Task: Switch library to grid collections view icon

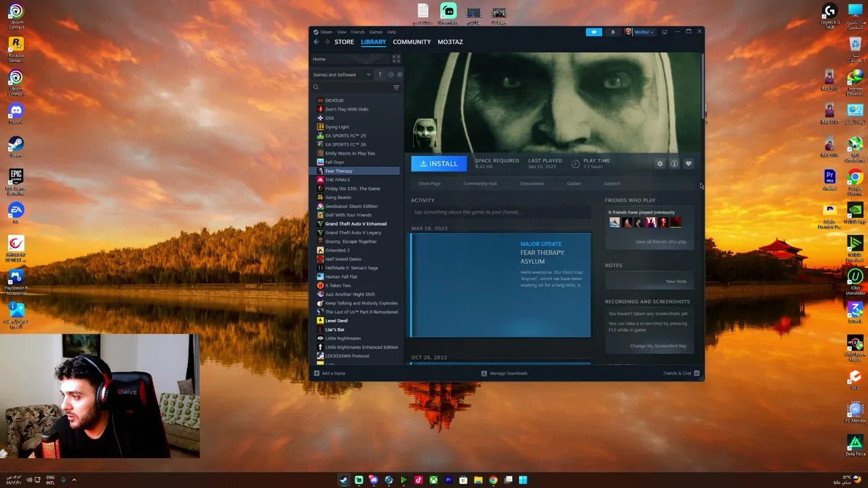Action: (396, 59)
